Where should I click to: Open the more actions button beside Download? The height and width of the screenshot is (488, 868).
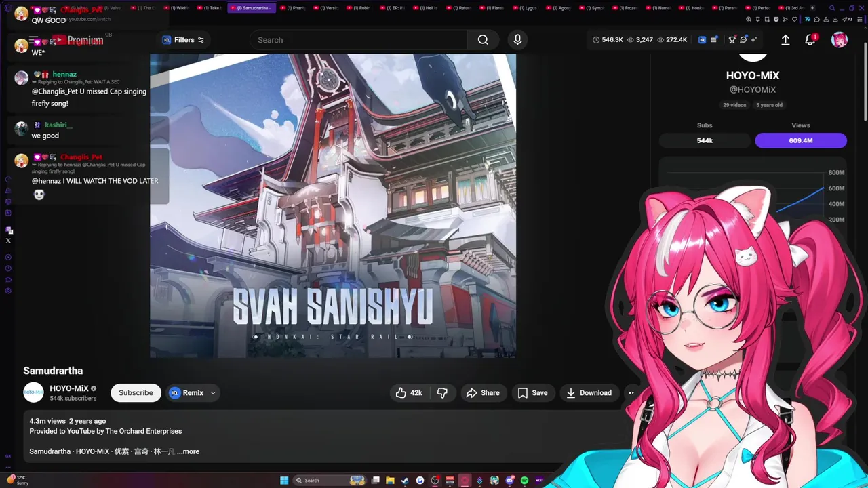pos(631,393)
